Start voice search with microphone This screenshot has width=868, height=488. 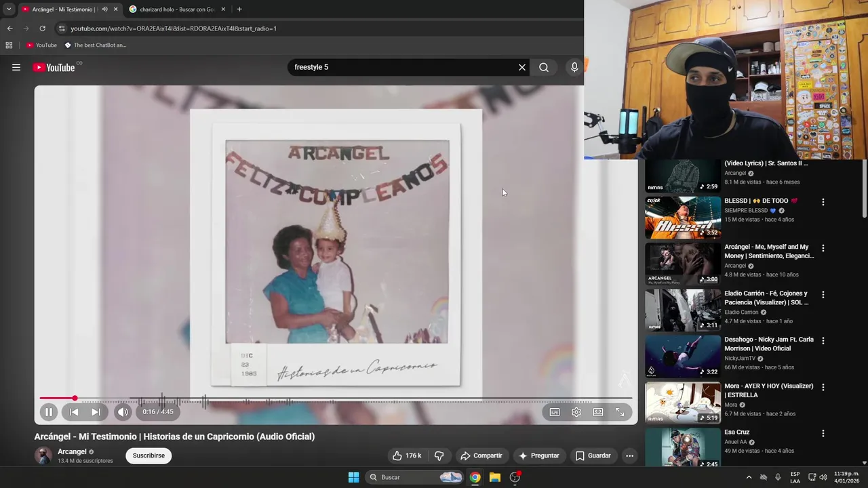(574, 67)
